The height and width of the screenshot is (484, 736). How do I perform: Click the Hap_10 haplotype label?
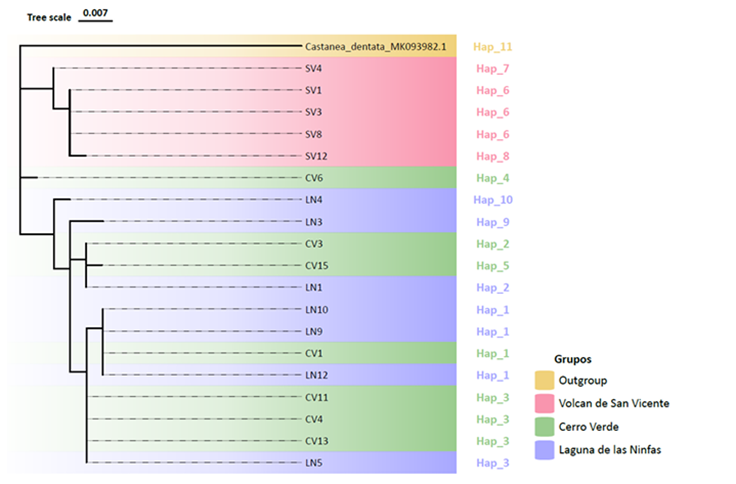[x=495, y=200]
